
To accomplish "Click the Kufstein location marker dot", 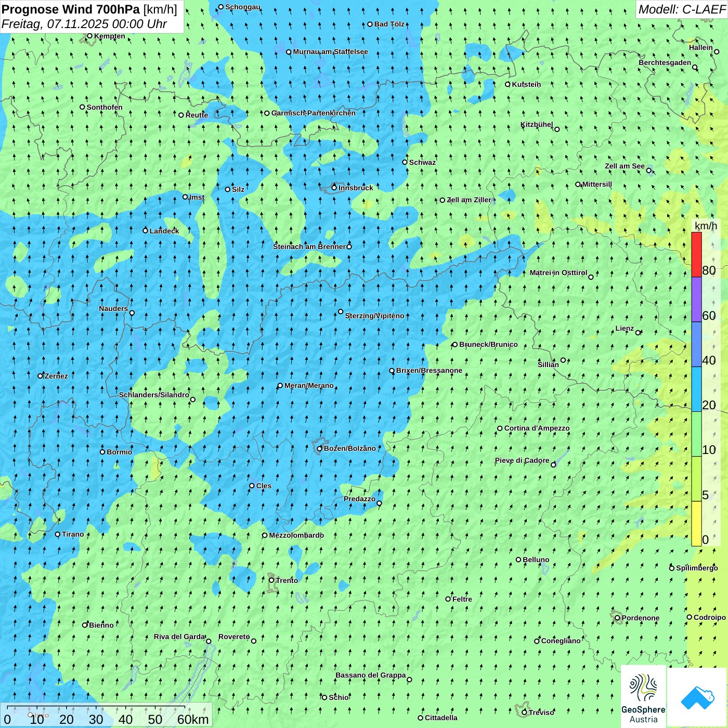I will (x=508, y=84).
